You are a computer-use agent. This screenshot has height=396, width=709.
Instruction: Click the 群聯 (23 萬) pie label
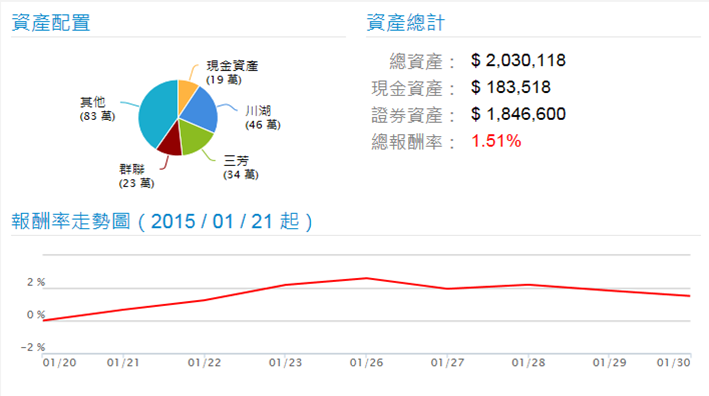[137, 176]
